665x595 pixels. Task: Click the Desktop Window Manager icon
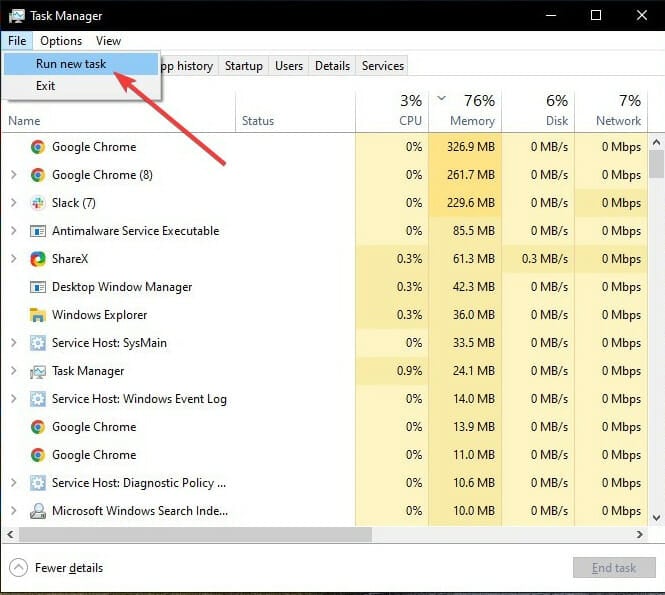[38, 287]
